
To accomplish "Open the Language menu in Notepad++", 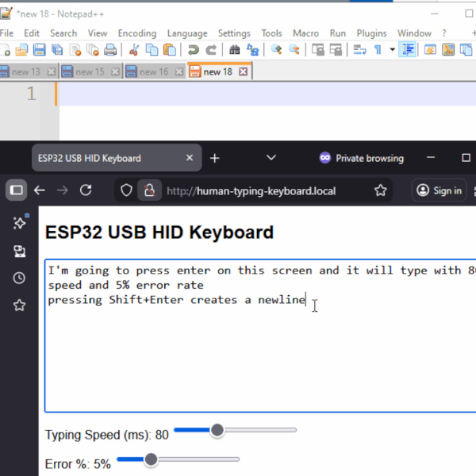I will (x=187, y=33).
